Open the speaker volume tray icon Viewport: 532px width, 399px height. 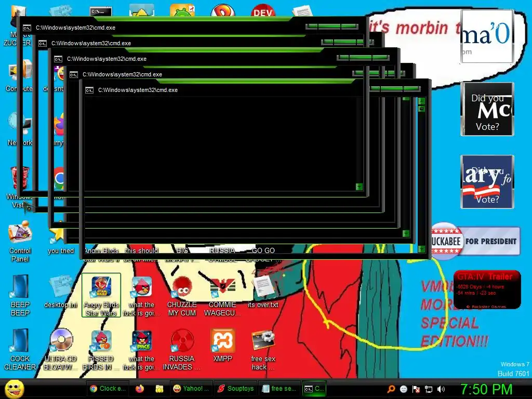[441, 389]
